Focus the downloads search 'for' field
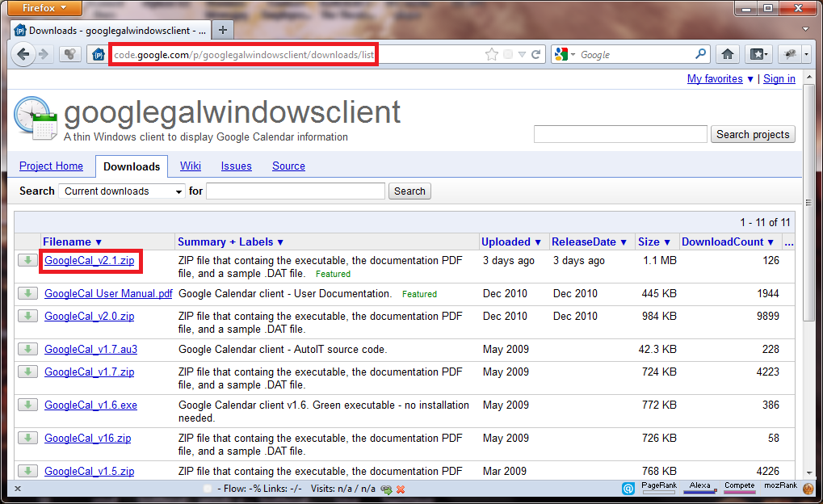823x504 pixels. point(296,191)
